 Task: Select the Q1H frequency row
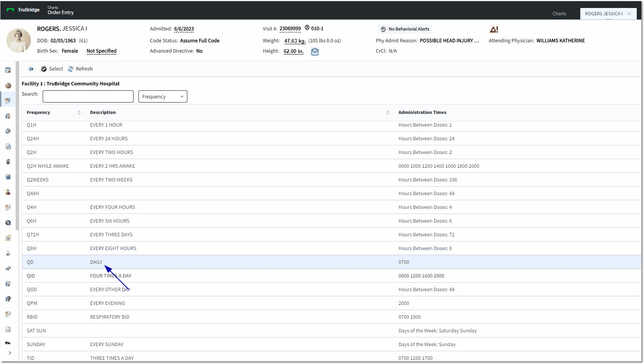tap(332, 126)
